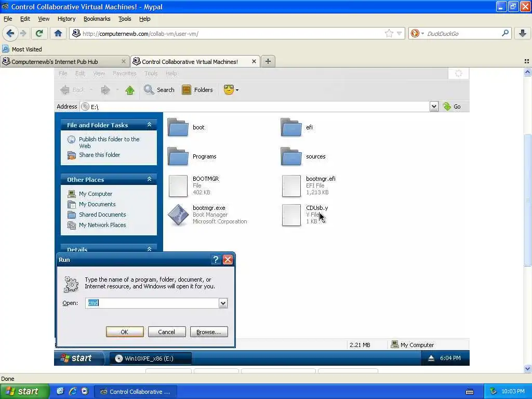The image size is (532, 399).
Task: Switch to Computernewb's Internet Pub Hub tab
Action: tap(64, 61)
